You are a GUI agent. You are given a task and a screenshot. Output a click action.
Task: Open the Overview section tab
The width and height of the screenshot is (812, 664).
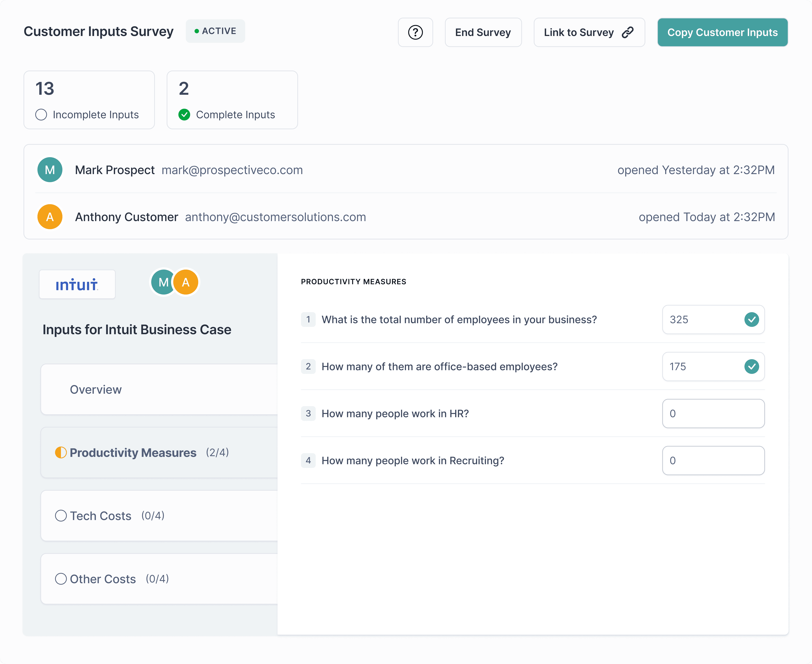tap(96, 389)
